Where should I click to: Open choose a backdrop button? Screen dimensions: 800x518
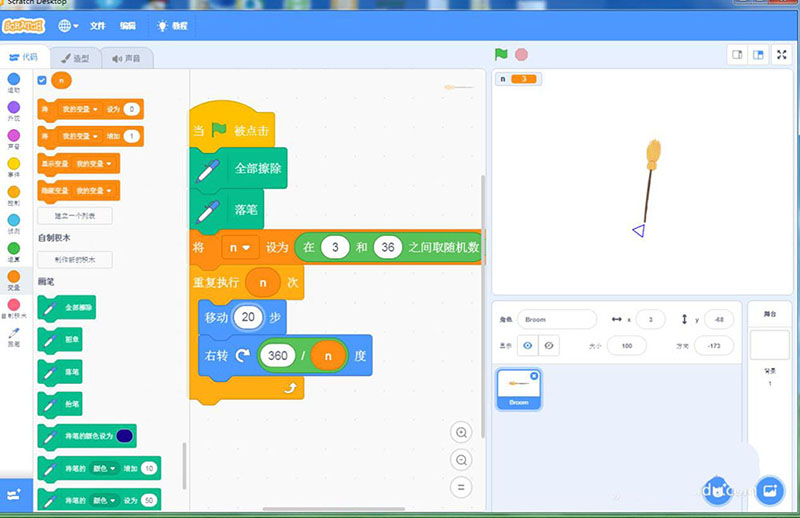(x=769, y=491)
